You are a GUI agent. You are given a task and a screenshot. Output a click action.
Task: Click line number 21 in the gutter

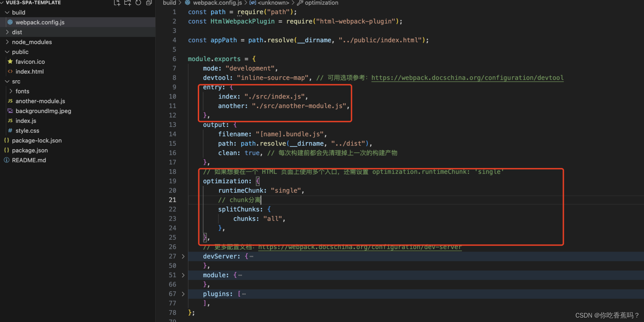pyautogui.click(x=172, y=200)
